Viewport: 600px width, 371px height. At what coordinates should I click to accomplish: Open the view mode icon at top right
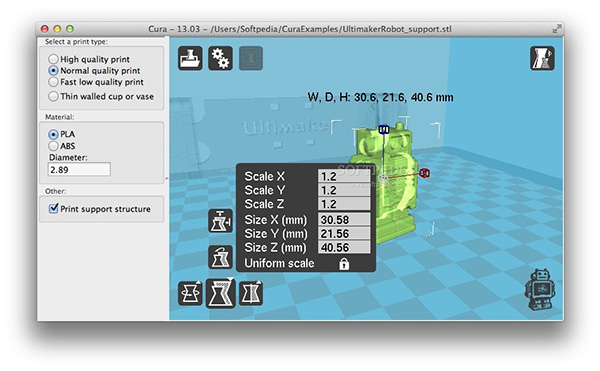click(x=542, y=58)
